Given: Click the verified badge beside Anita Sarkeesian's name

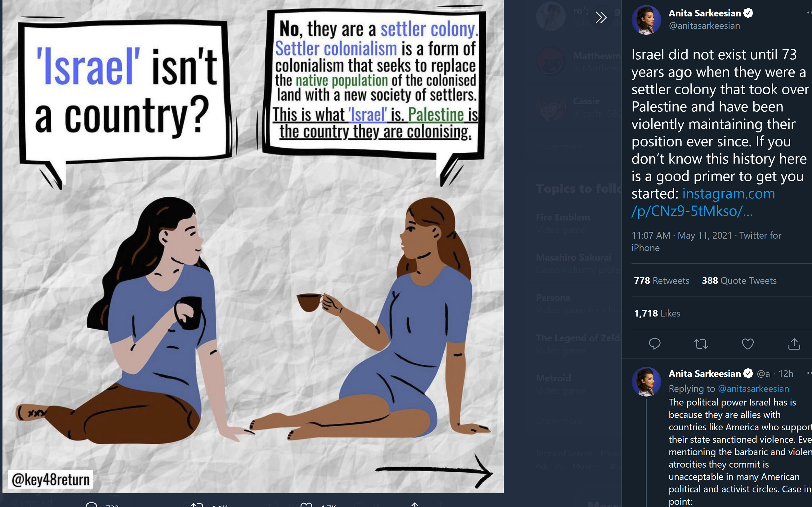Looking at the screenshot, I should tap(748, 13).
